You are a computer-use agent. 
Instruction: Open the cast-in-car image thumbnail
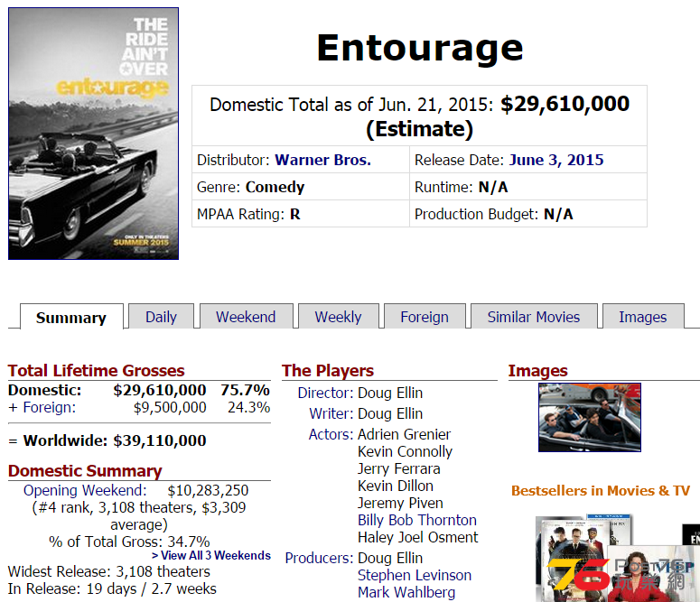590,417
